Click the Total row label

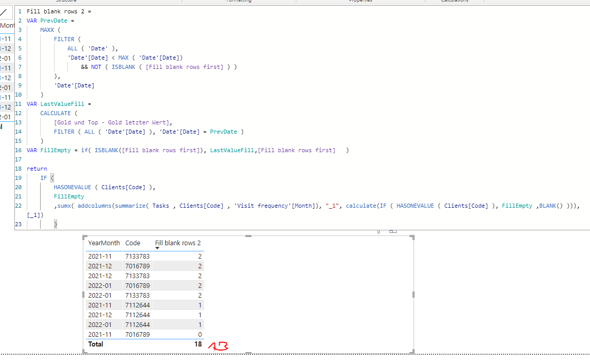coord(96,344)
